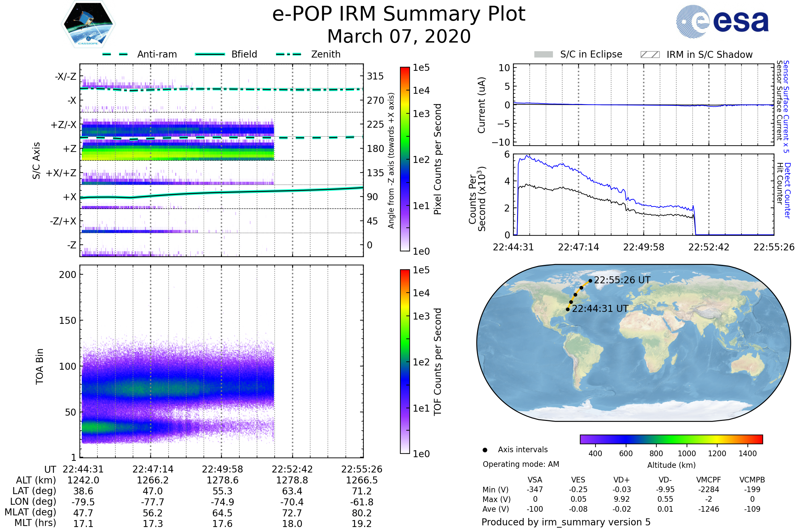Click the Anti-ram dashed legend line
Screen dimensions: 798x532
click(115, 54)
